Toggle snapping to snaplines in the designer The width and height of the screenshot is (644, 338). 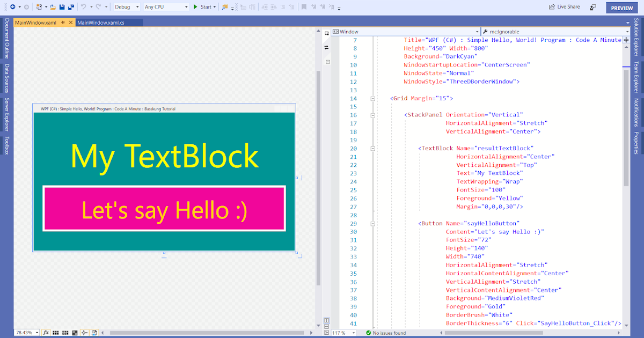pos(84,333)
